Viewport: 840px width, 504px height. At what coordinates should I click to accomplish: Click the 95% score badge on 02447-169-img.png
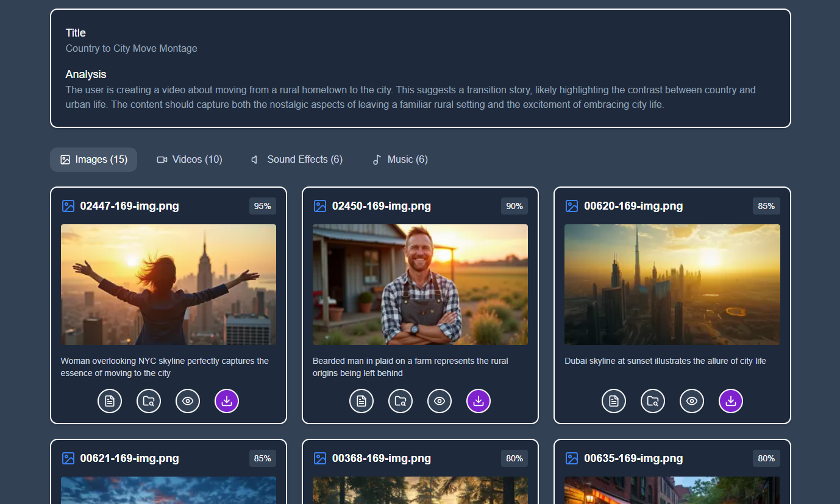pyautogui.click(x=263, y=206)
